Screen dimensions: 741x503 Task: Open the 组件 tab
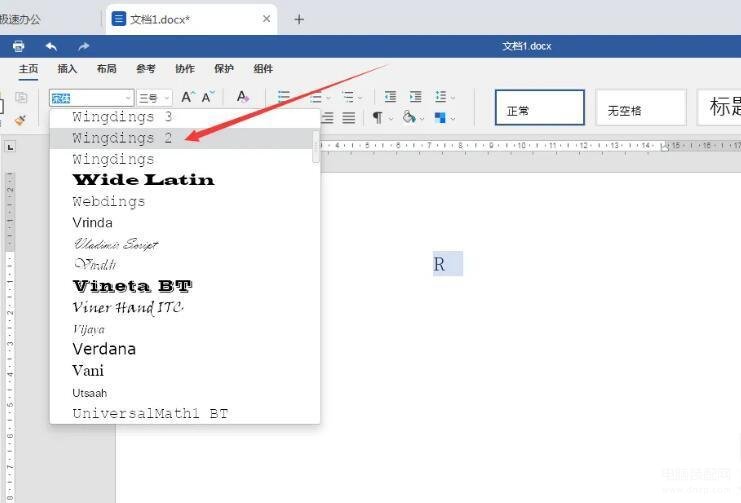(263, 69)
